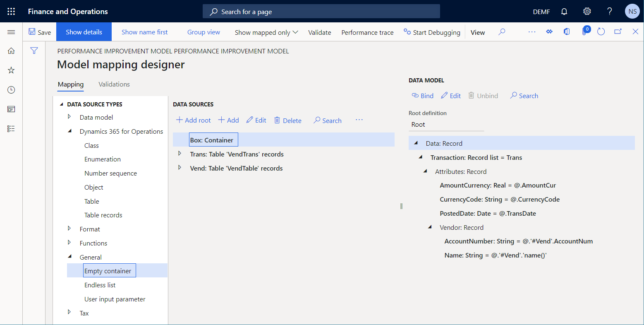Click the Root definition field
The image size is (644, 325).
(x=446, y=125)
